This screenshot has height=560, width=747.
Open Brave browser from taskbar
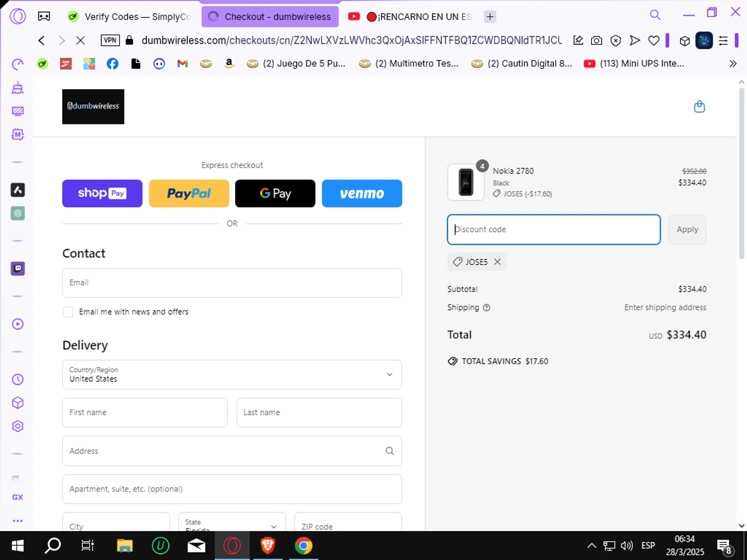tap(268, 546)
